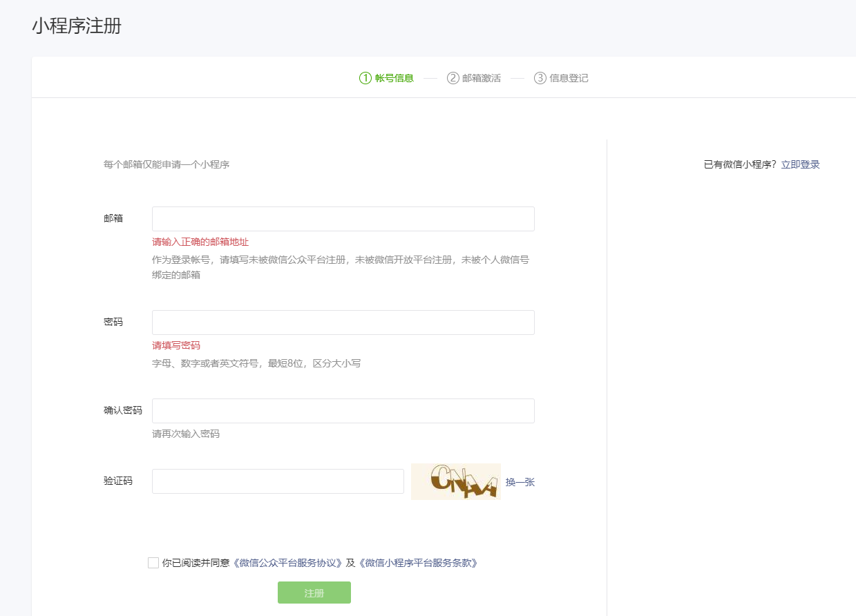The width and height of the screenshot is (856, 616).
Task: Click the hint 请再次输入密码
Action: 186,434
